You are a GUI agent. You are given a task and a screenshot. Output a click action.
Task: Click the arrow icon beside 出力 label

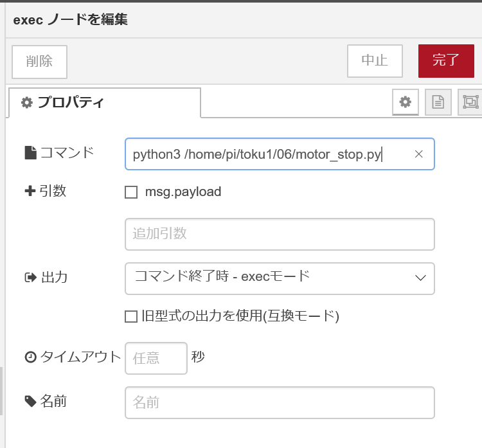30,278
